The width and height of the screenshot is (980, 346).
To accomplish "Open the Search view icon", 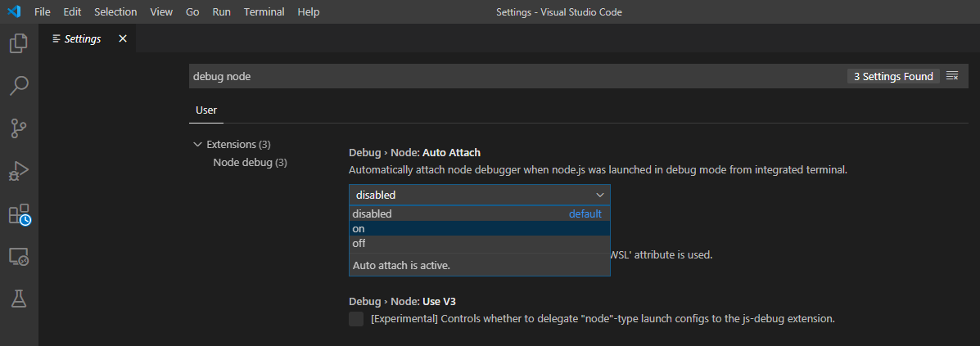I will click(19, 86).
